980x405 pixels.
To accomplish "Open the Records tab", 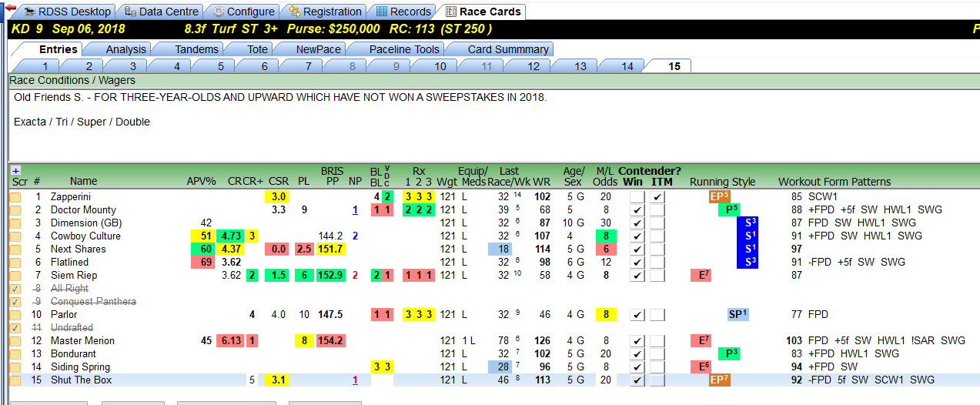I will click(401, 12).
